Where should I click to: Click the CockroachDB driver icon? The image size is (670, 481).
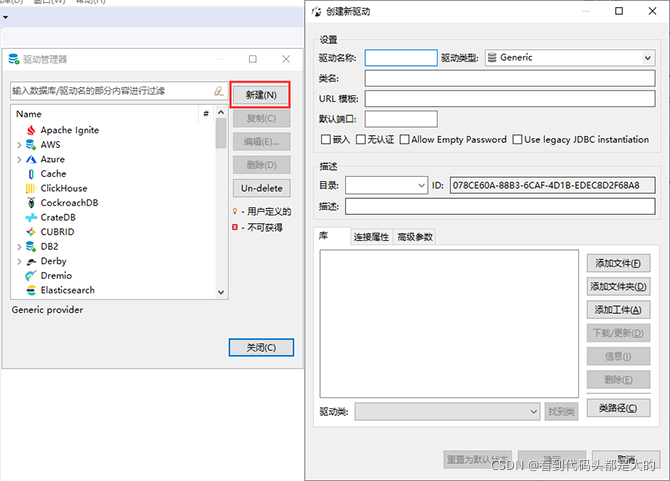pos(31,202)
